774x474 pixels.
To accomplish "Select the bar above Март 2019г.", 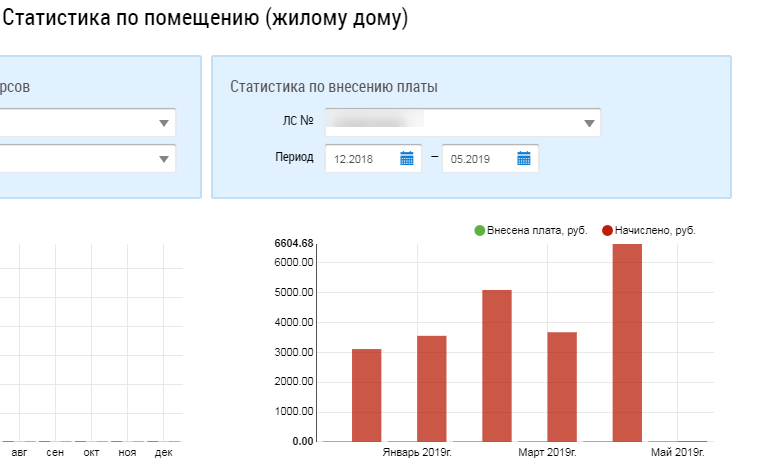I will point(562,386).
